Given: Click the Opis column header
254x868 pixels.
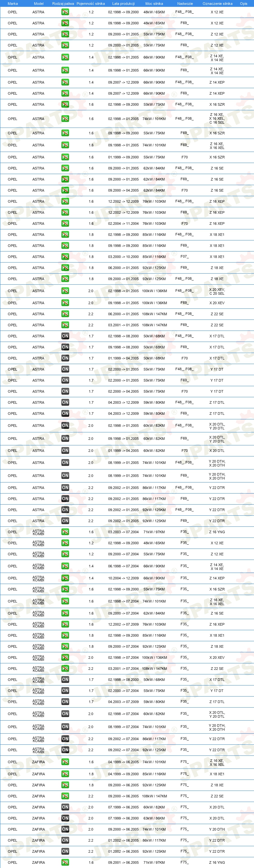Looking at the screenshot, I should (x=244, y=4).
